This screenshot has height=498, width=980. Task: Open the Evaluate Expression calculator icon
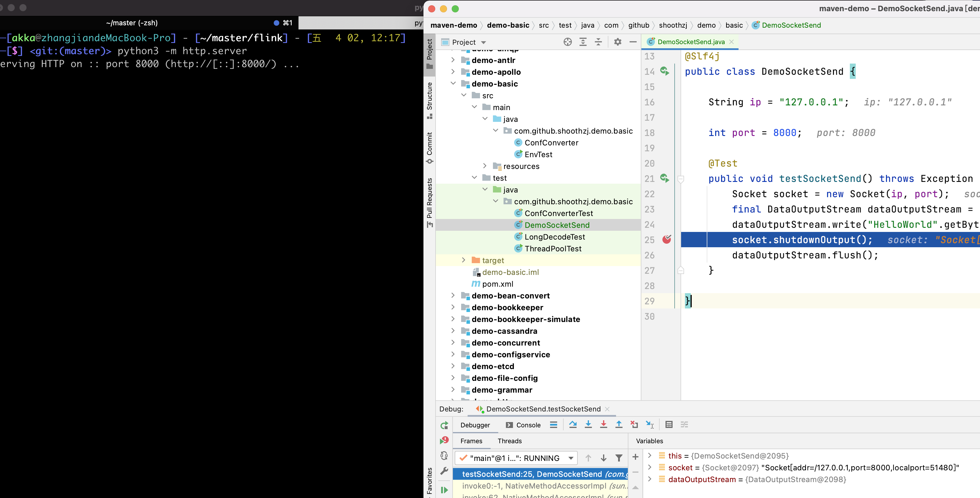pos(669,425)
